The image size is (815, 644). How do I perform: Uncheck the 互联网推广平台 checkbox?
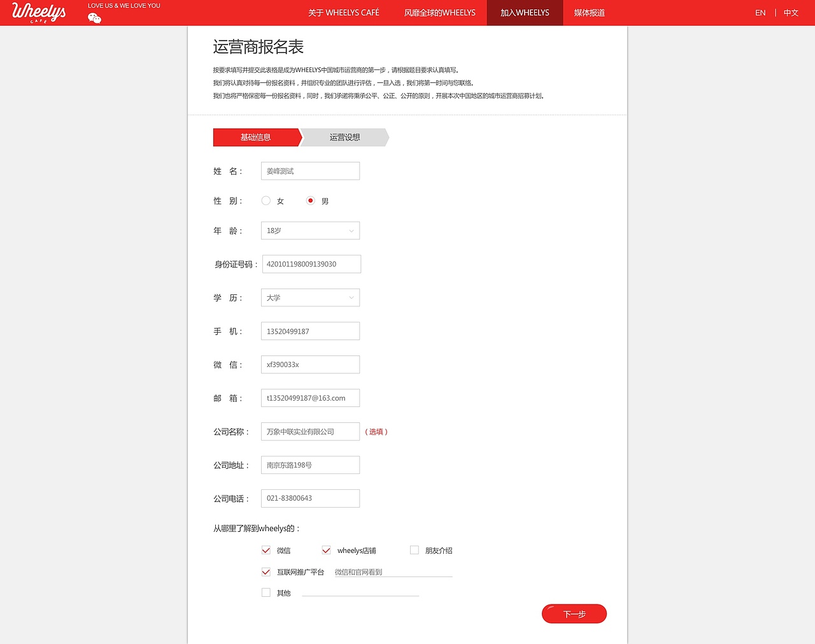pos(266,571)
